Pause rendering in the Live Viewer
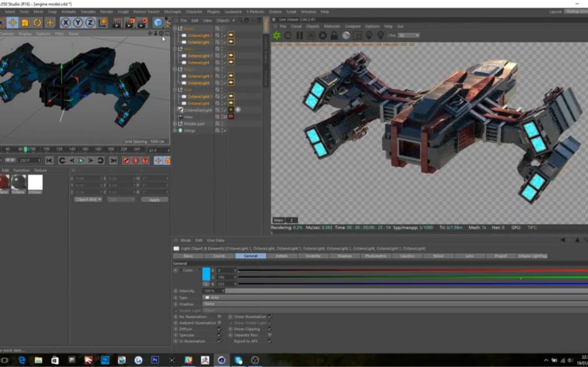 [x=300, y=35]
